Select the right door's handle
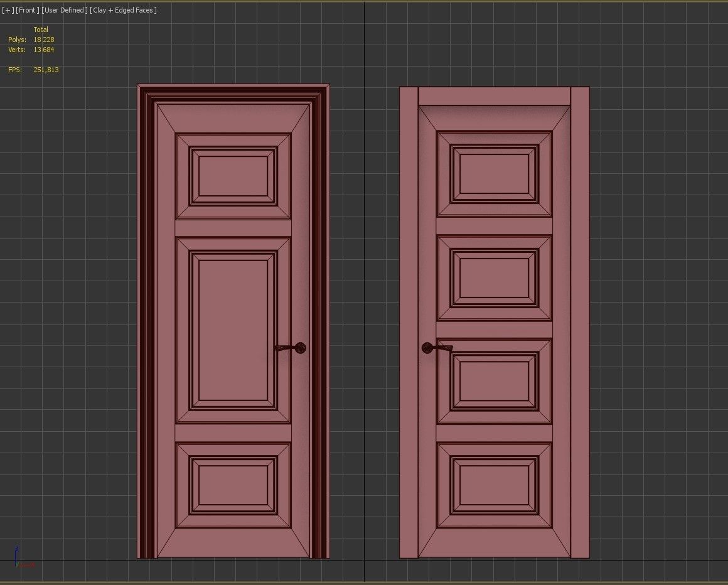 click(x=436, y=348)
